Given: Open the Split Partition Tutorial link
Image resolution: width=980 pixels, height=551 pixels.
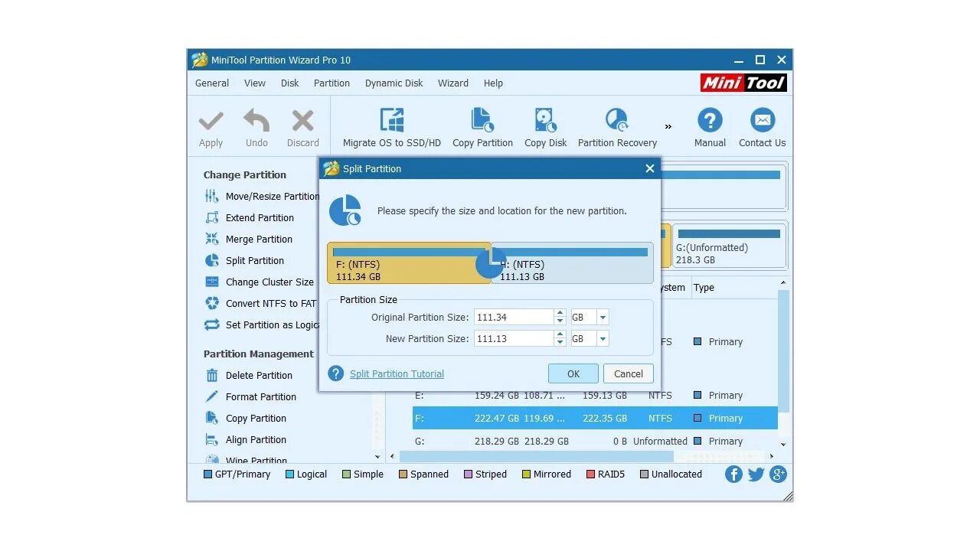Looking at the screenshot, I should pyautogui.click(x=397, y=374).
